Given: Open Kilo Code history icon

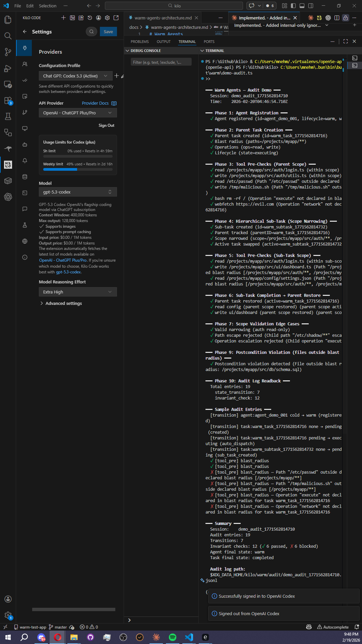Looking at the screenshot, I should (x=90, y=18).
